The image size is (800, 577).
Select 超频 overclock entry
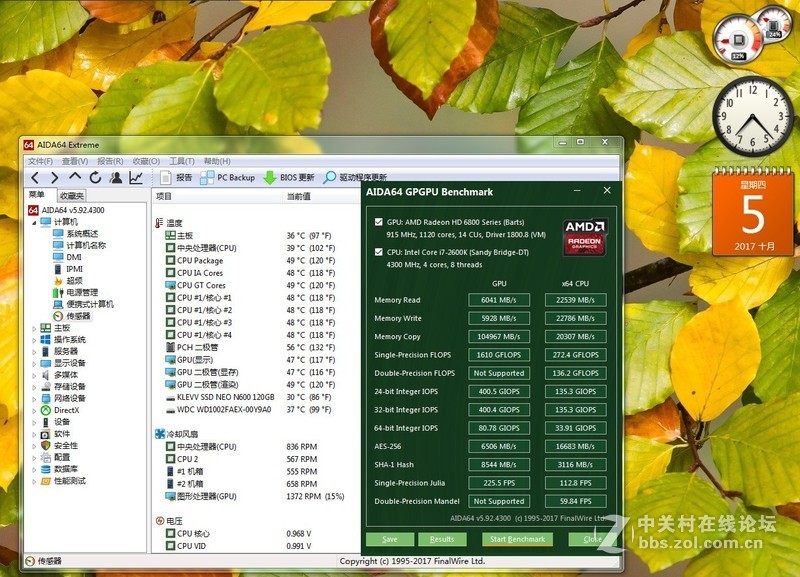(x=68, y=281)
